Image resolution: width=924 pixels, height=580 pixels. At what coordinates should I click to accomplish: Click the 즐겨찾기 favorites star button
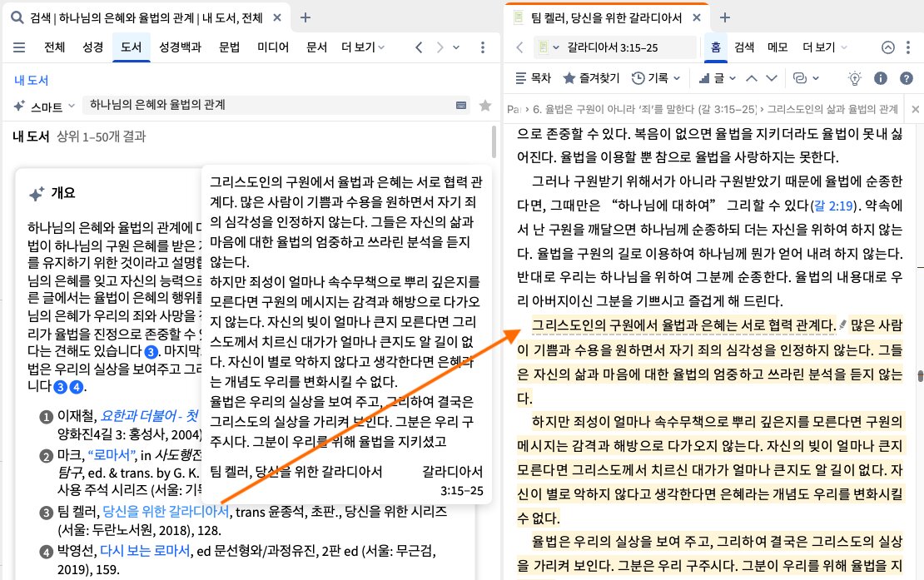(591, 77)
